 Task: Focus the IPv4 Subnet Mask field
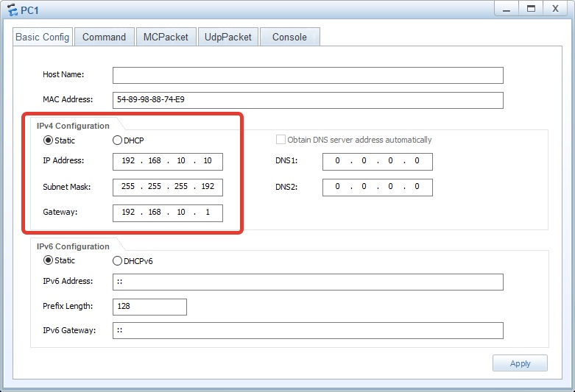168,187
